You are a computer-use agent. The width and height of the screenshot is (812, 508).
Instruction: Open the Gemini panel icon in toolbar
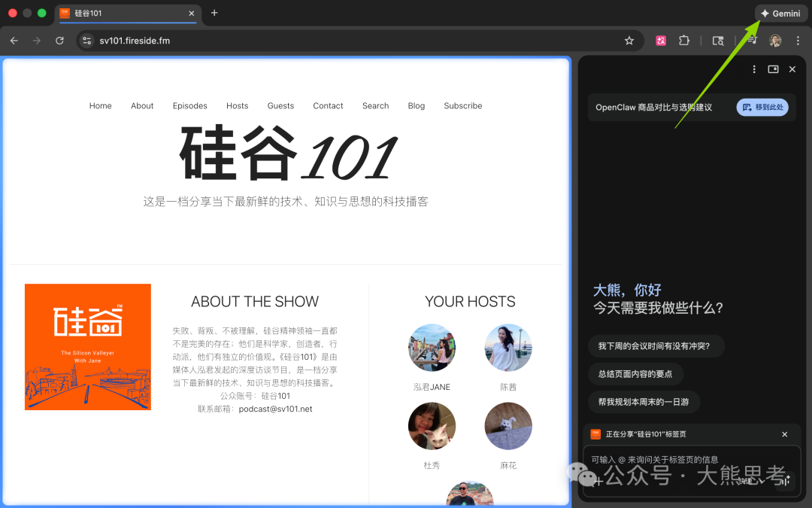pyautogui.click(x=780, y=13)
